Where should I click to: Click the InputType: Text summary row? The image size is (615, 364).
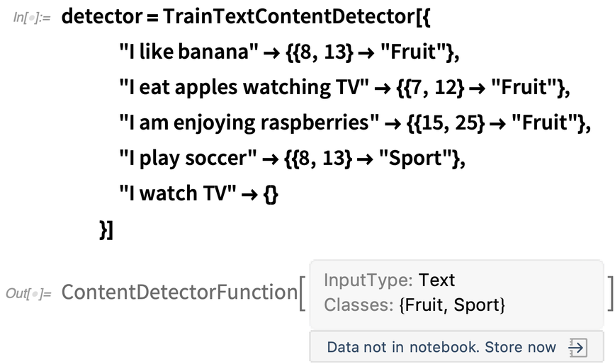click(x=389, y=280)
